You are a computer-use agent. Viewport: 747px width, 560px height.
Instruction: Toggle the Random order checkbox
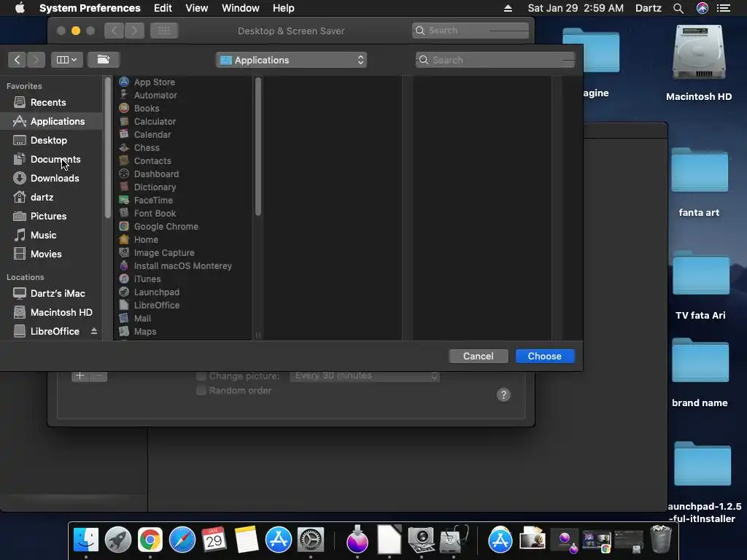(201, 391)
